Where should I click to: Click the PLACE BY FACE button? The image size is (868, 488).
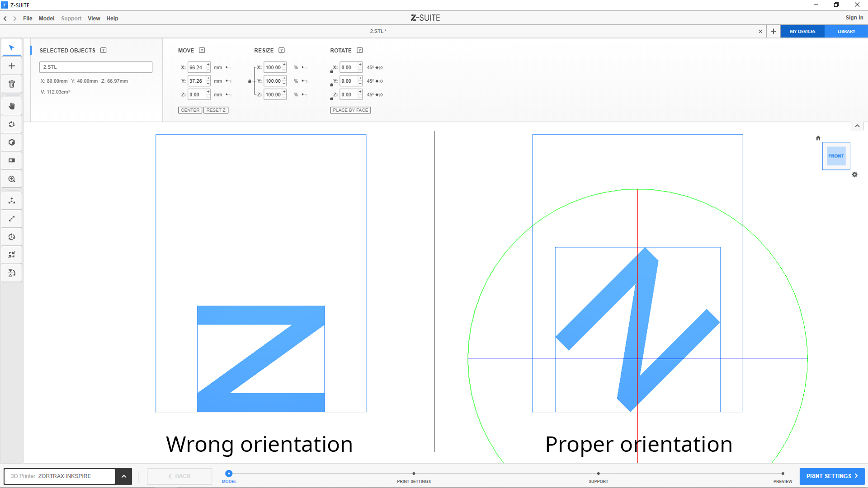[x=350, y=110]
